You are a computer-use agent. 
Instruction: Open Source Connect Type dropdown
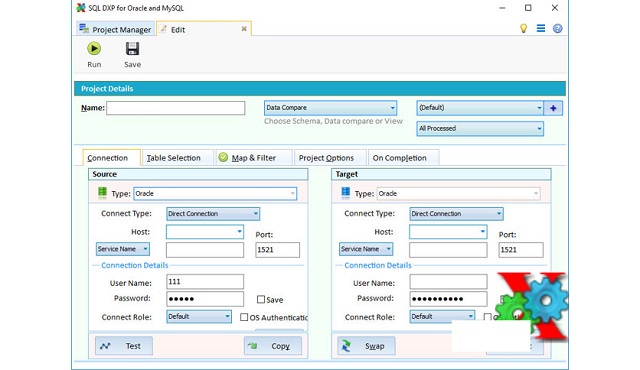[213, 214]
